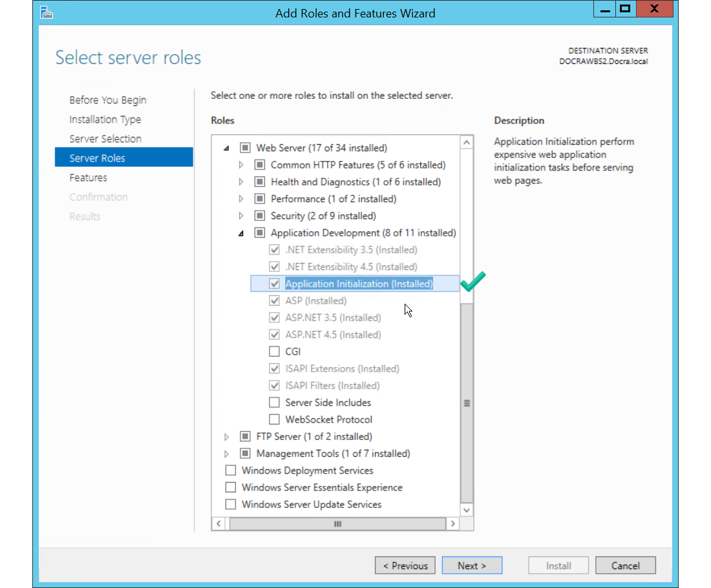Click the horizontal scroll-right arrow

452,523
